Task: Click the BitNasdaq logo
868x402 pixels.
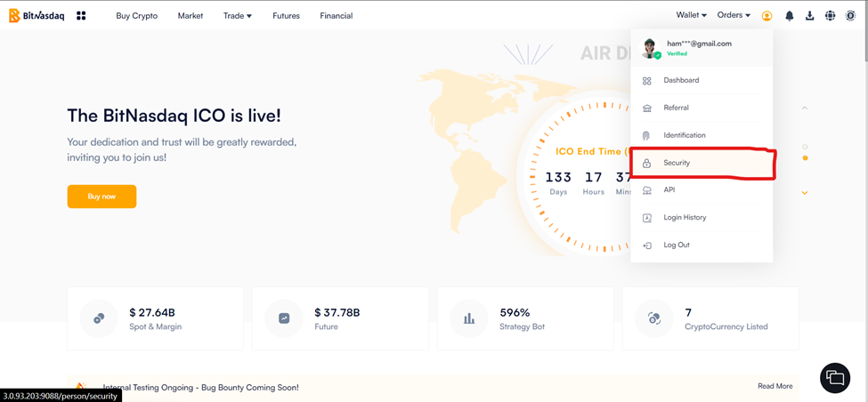Action: coord(37,15)
